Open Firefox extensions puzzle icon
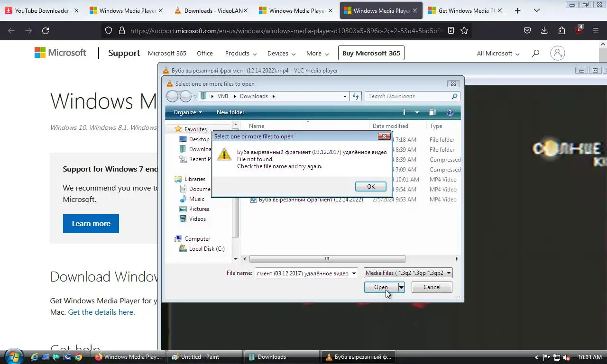Screen dimensions: 607x364 pos(561,30)
